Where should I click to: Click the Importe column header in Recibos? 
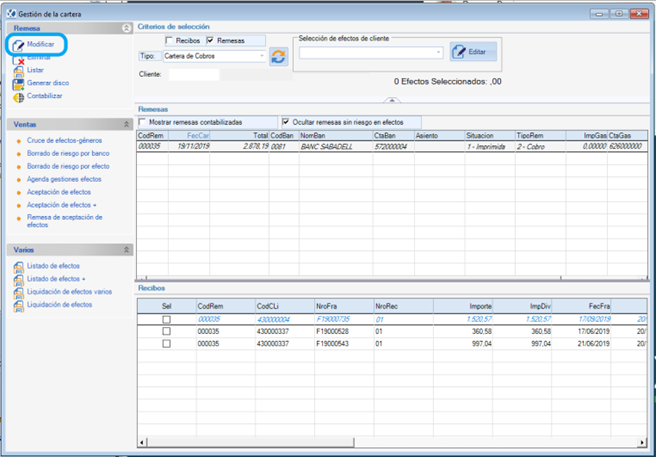463,306
